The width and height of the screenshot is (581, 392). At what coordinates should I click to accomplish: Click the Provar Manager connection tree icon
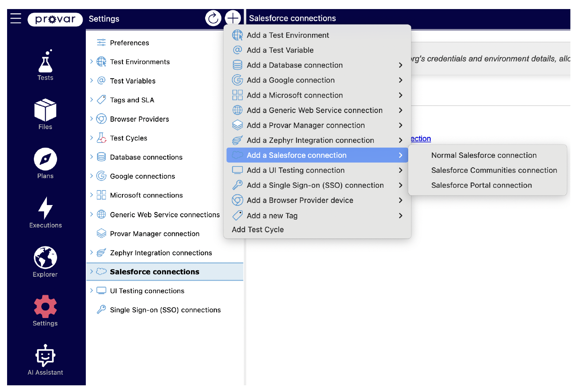click(102, 233)
